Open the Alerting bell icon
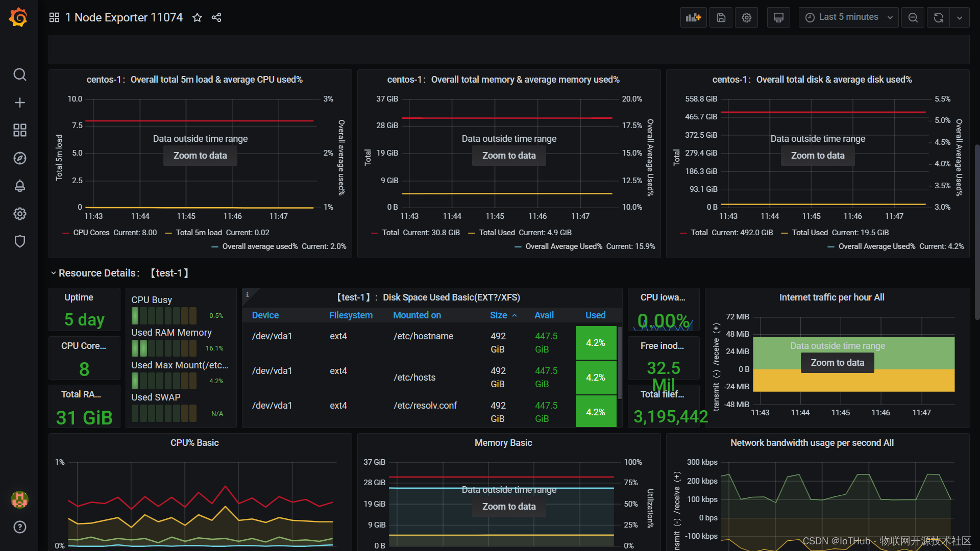Viewport: 980px width, 551px height. [x=19, y=186]
